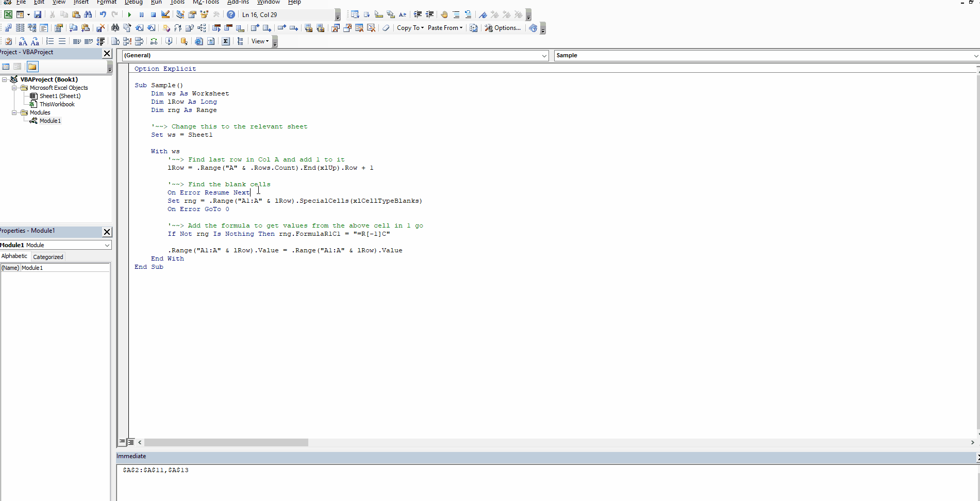
Task: Click the MZ-Tools eraser icon
Action: coord(386,28)
